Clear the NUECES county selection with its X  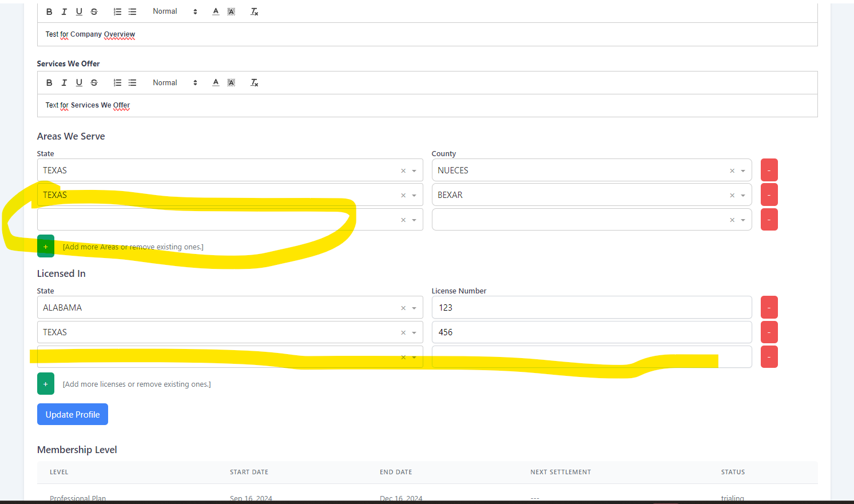tap(732, 170)
